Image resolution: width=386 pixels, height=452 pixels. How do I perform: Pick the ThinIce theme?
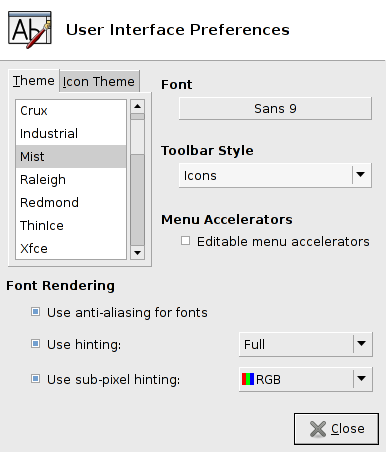point(71,226)
